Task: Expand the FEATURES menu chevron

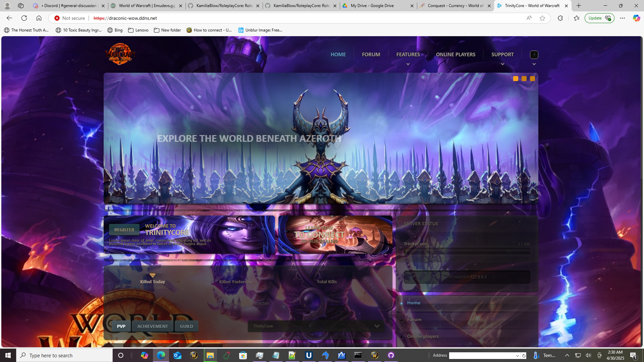Action: [x=408, y=64]
